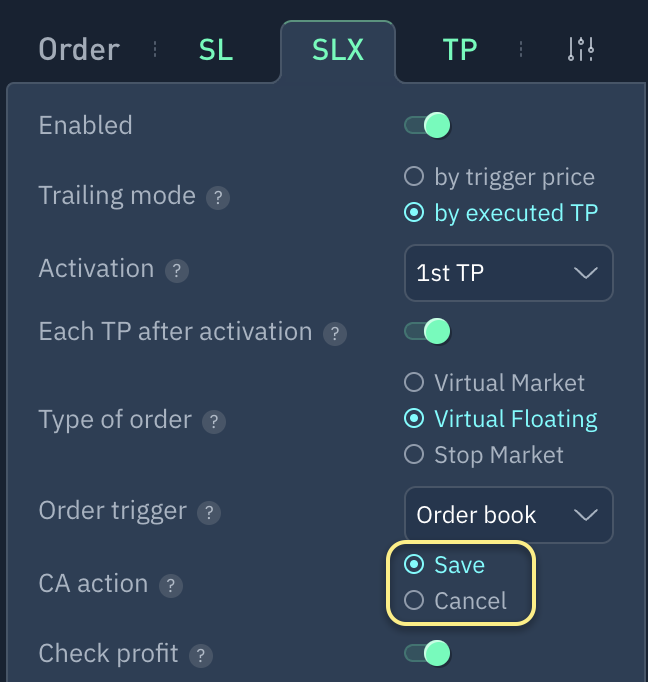The image size is (648, 682).
Task: Disable the Check profit switch
Action: 427,654
